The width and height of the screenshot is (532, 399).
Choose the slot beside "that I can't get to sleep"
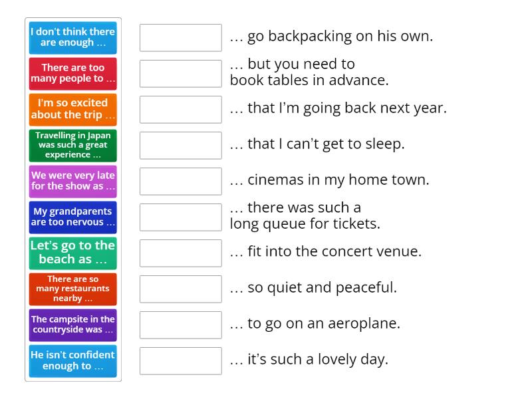point(180,145)
